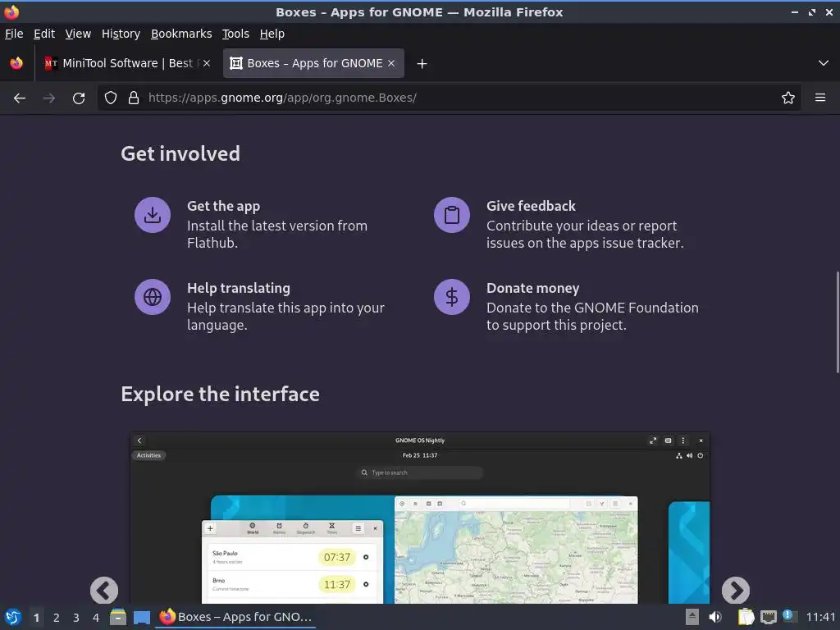
Task: Open a new tab with plus button
Action: [422, 64]
